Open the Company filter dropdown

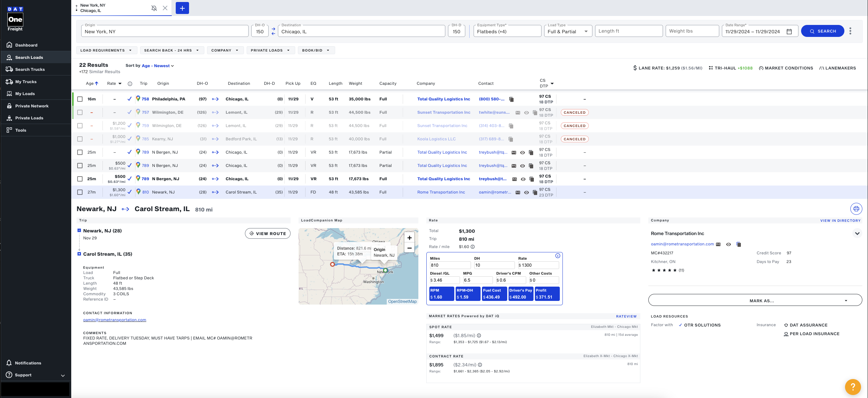[x=225, y=50]
